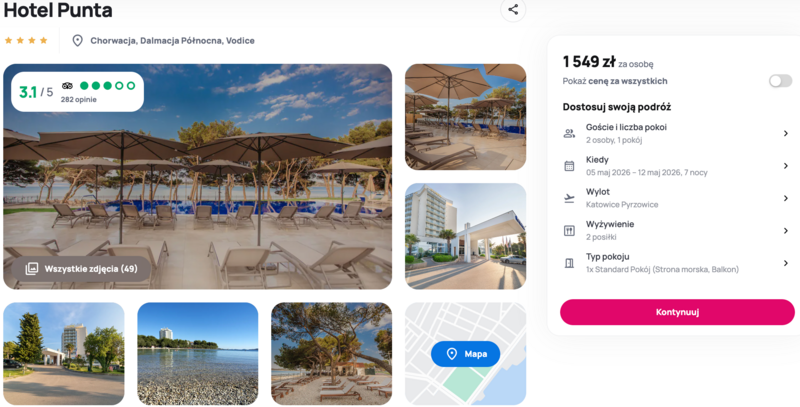The height and width of the screenshot is (407, 800).
Task: Expand the Goście i liczba pokoi chevron
Action: tap(786, 134)
